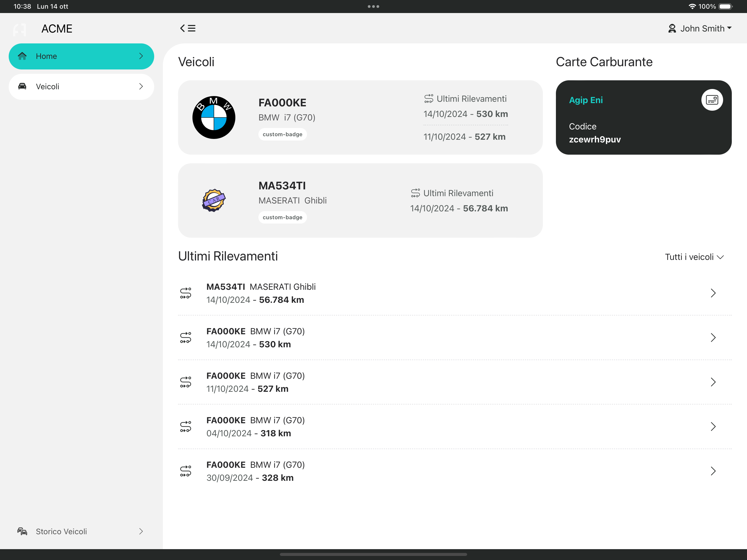Expand chevron of FA000KE 318 km row
The width and height of the screenshot is (747, 560).
point(713,427)
